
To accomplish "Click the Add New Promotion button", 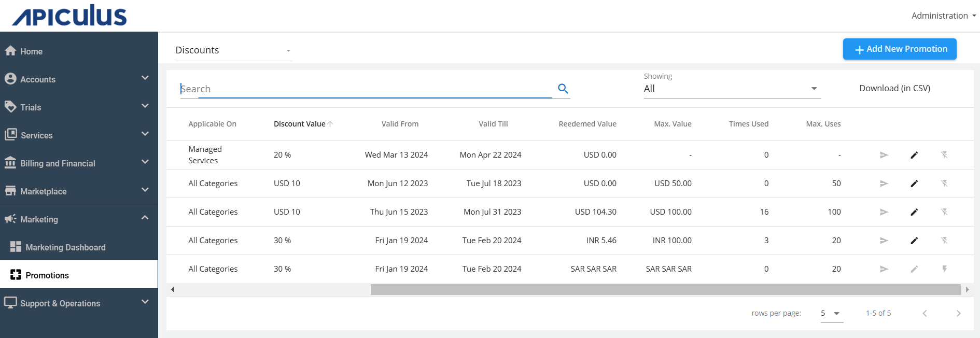I will click(900, 49).
